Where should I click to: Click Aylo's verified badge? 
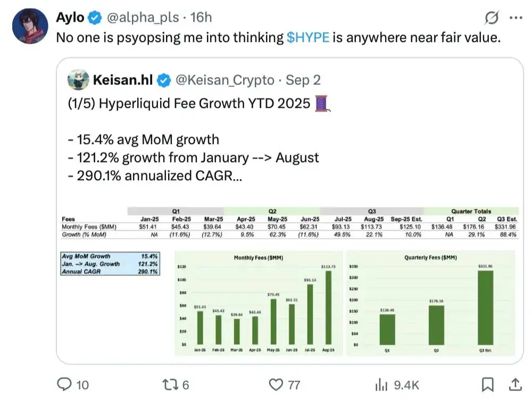click(x=93, y=17)
